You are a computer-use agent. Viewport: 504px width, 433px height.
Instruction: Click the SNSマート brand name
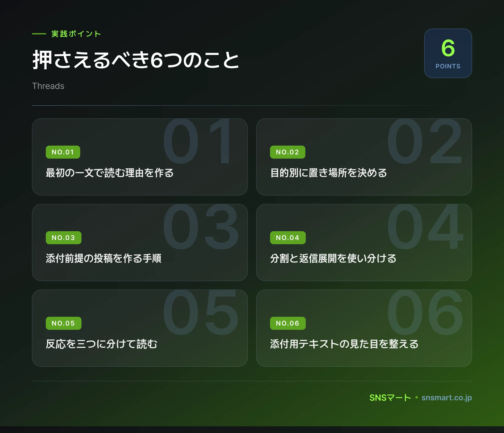[390, 398]
